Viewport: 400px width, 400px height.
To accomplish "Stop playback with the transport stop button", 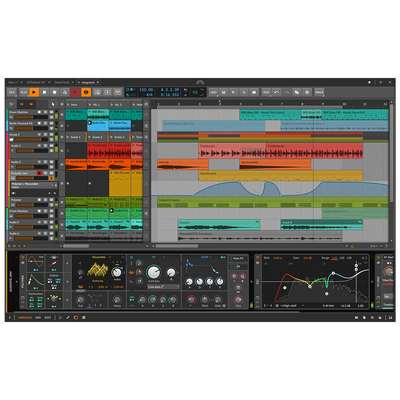I will pyautogui.click(x=44, y=92).
